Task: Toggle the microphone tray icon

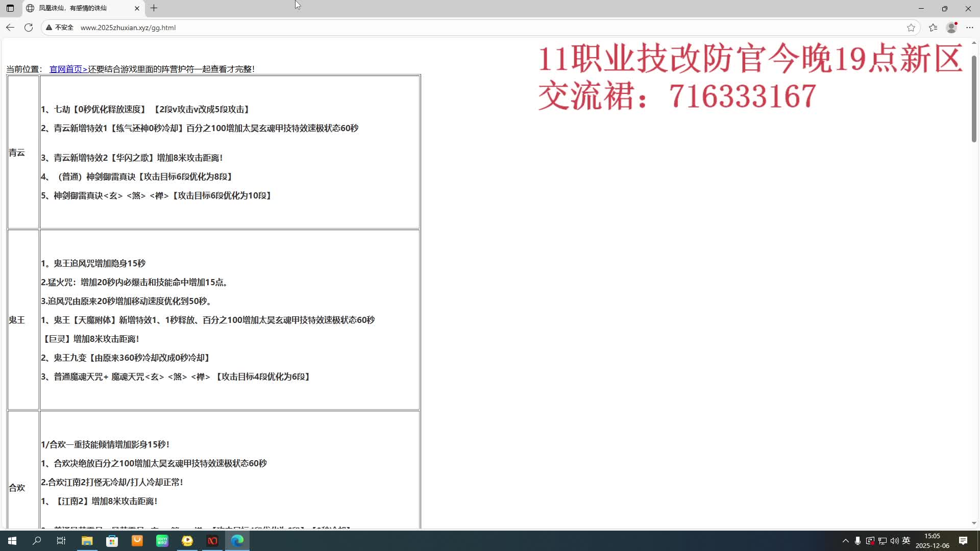Action: [857, 541]
